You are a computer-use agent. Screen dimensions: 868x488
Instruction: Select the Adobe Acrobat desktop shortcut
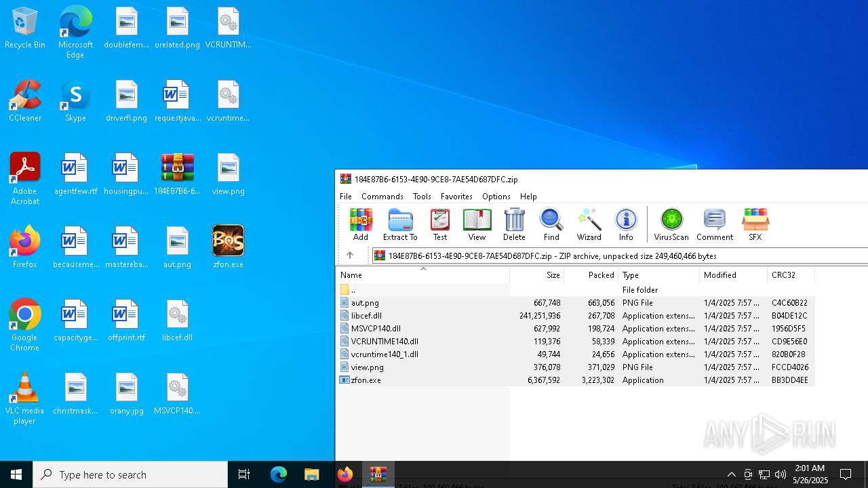25,179
